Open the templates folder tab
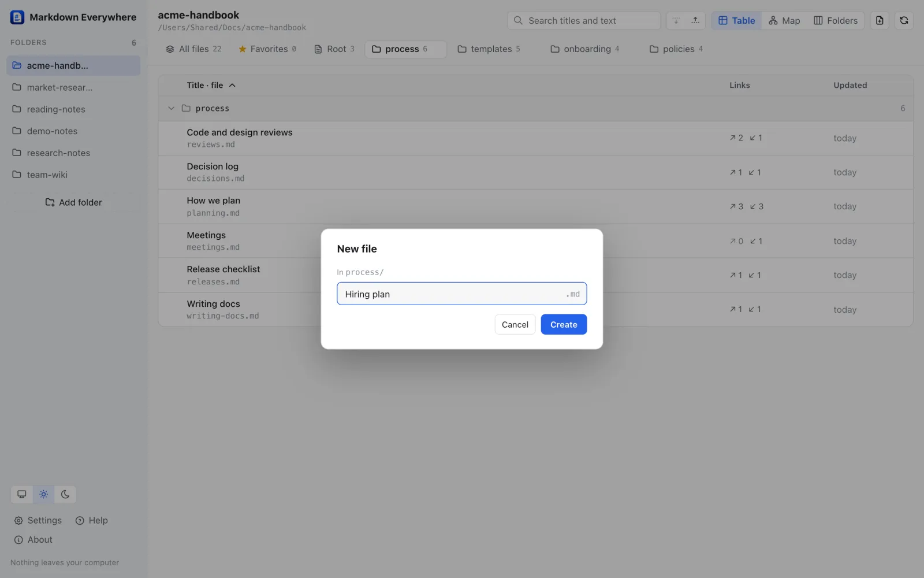Viewport: 924px width, 578px height. pos(489,49)
